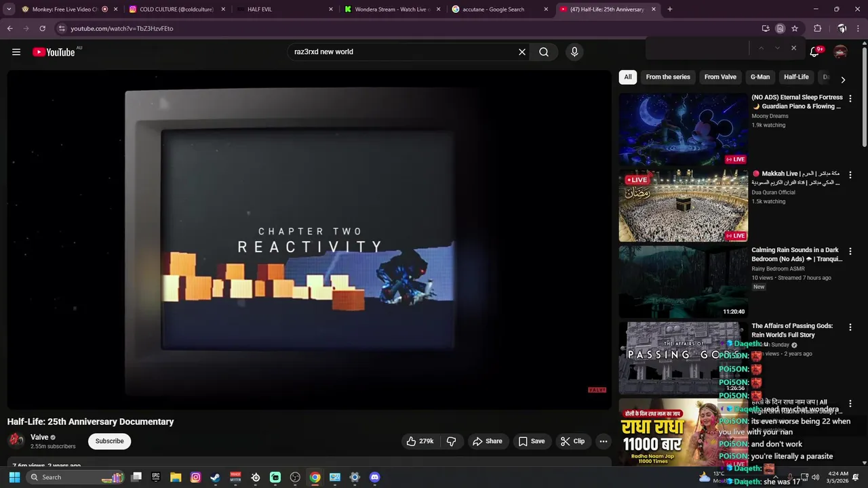The width and height of the screenshot is (868, 488).
Task: Show next filter chips arrow
Action: tap(843, 79)
